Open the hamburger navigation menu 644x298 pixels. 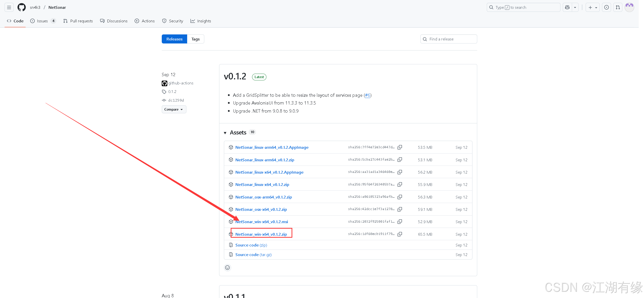pyautogui.click(x=9, y=7)
